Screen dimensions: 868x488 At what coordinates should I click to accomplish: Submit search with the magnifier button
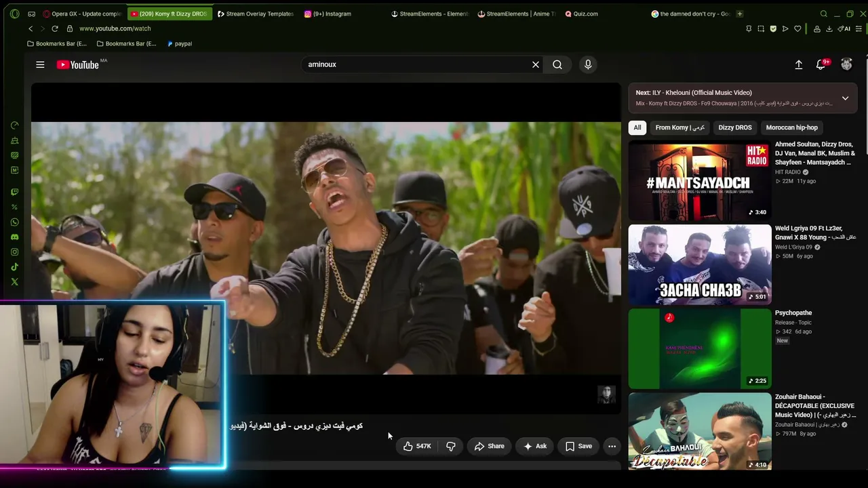557,64
